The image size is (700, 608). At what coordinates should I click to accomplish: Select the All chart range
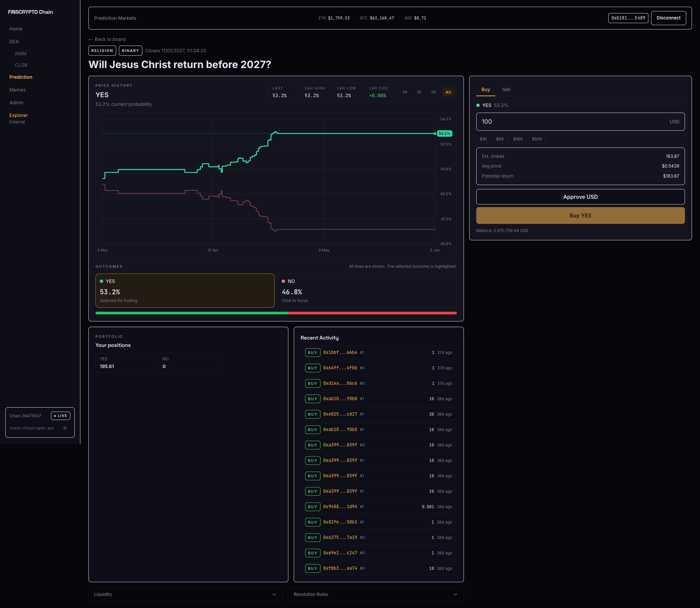448,92
